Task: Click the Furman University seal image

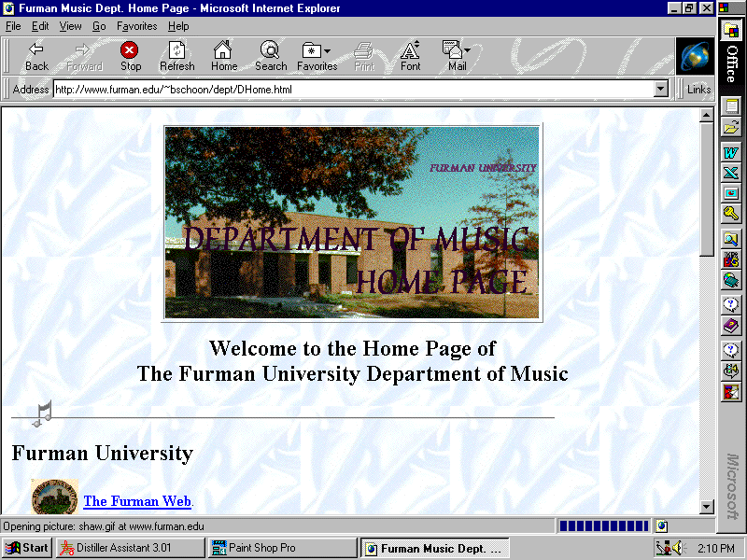Action: (55, 497)
